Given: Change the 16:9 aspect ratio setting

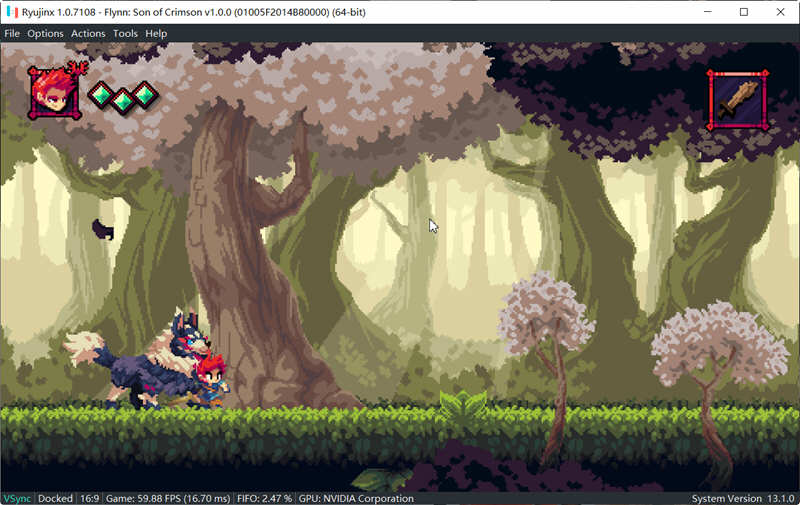Looking at the screenshot, I should click(x=90, y=498).
